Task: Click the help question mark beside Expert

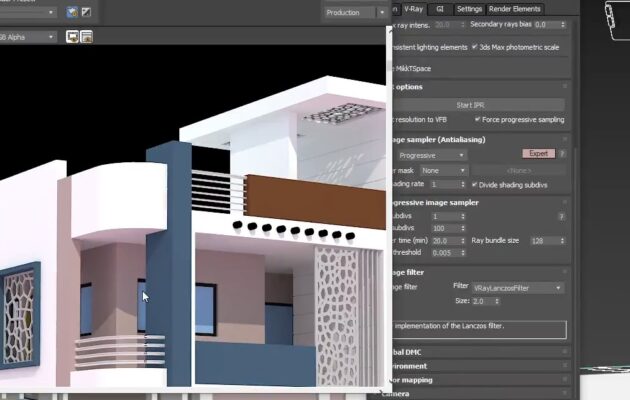Action: click(x=562, y=154)
